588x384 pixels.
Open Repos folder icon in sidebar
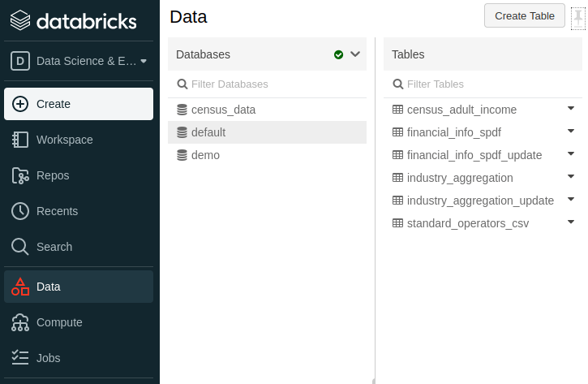20,175
